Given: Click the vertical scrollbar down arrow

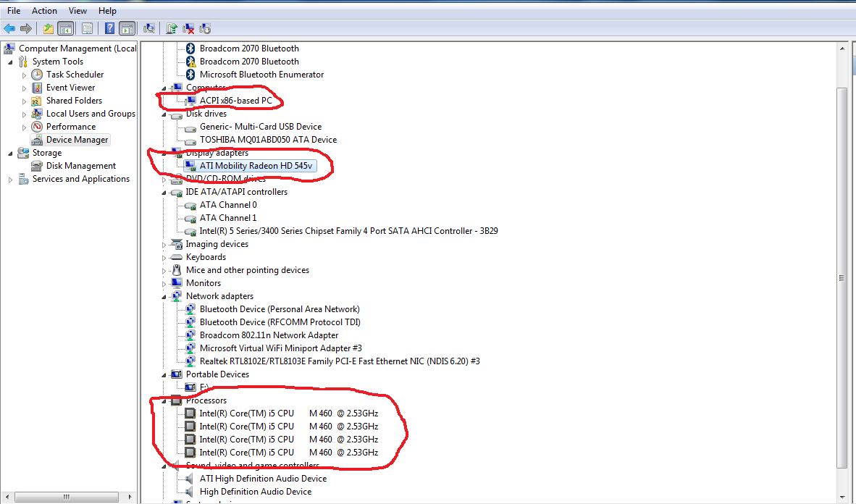Looking at the screenshot, I should pos(842,497).
